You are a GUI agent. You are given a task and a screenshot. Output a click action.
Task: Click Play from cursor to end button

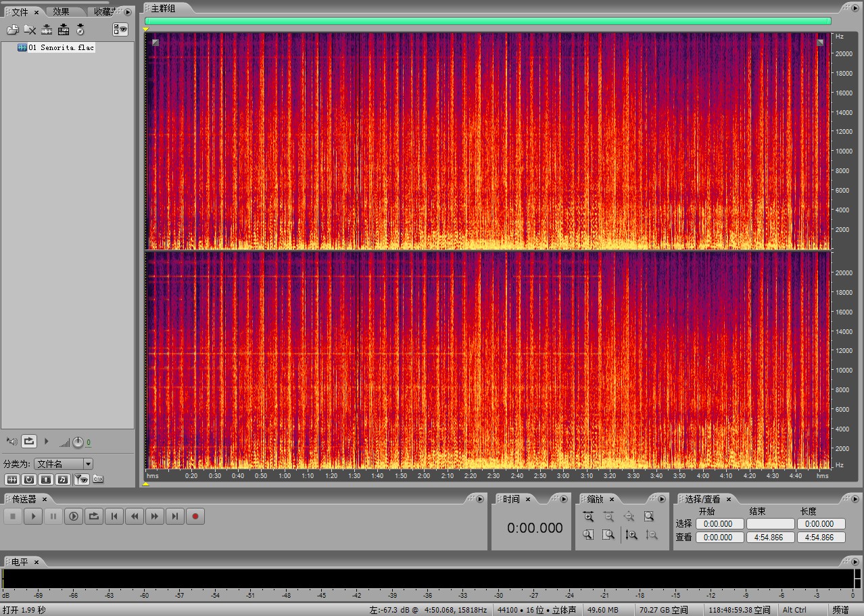coord(74,517)
